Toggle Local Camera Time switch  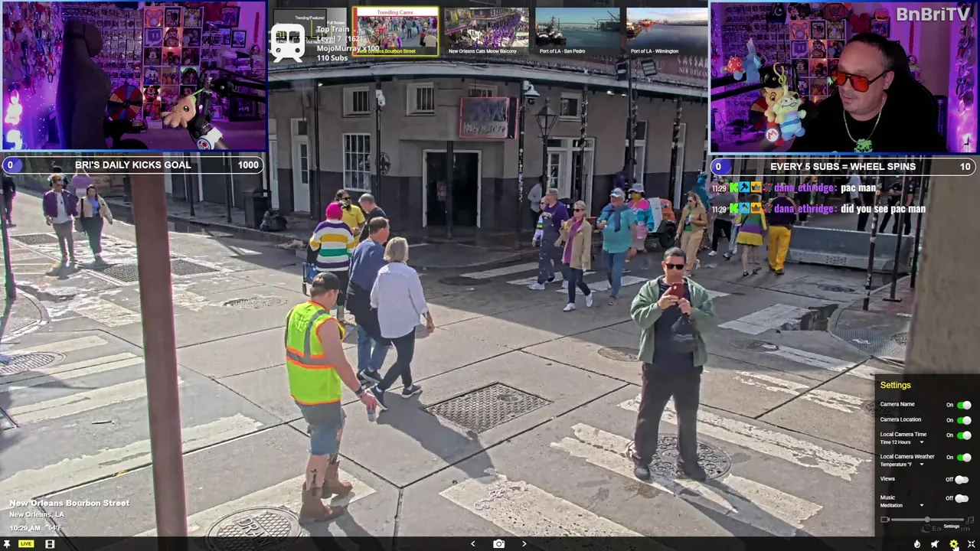964,435
